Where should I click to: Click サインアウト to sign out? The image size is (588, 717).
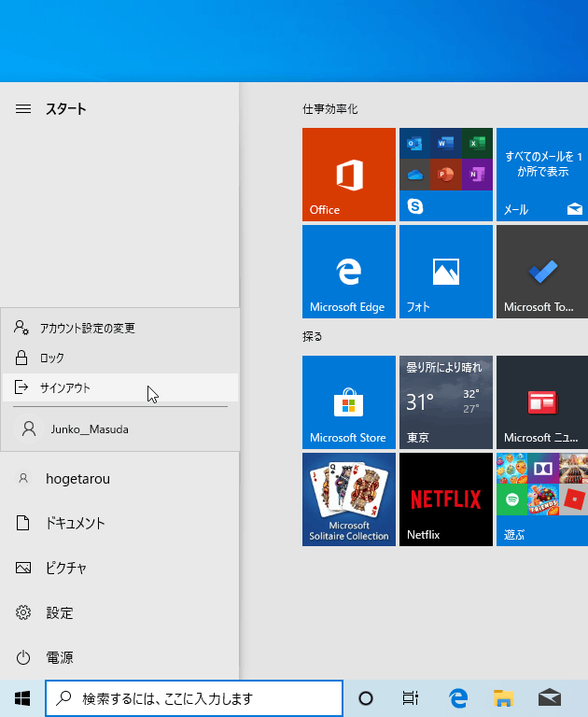[x=120, y=387]
